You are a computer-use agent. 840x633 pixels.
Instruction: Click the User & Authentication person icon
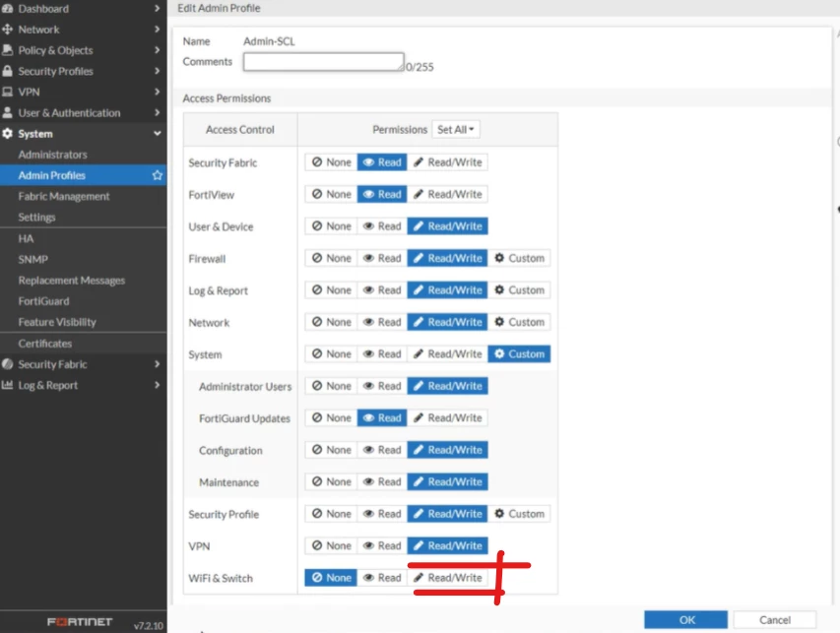click(8, 113)
